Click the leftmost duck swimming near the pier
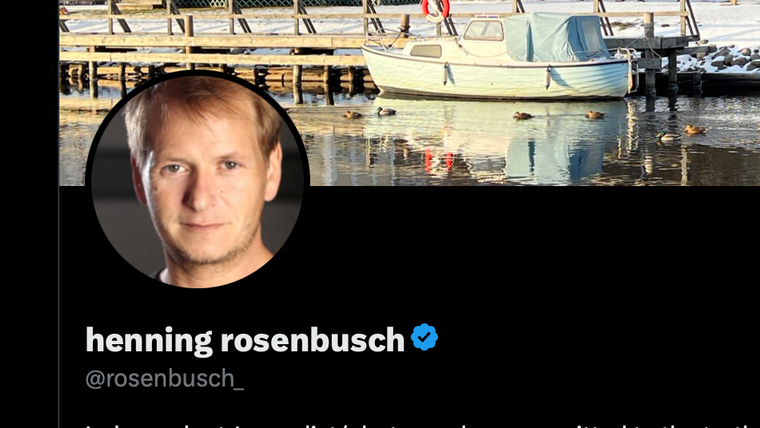The image size is (760, 428). click(352, 115)
